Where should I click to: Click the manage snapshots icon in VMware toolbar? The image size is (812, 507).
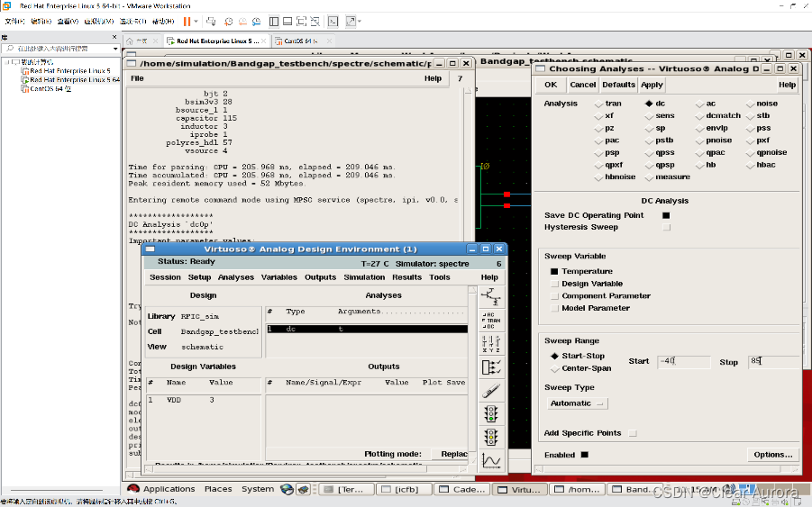(x=256, y=22)
